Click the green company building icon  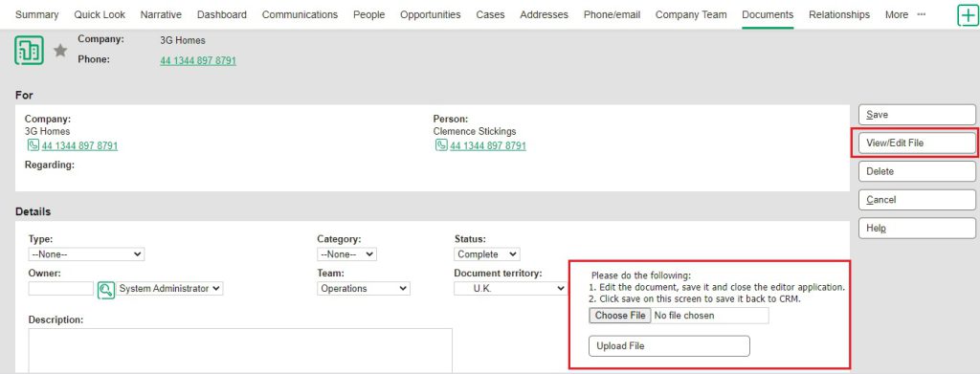(x=29, y=51)
